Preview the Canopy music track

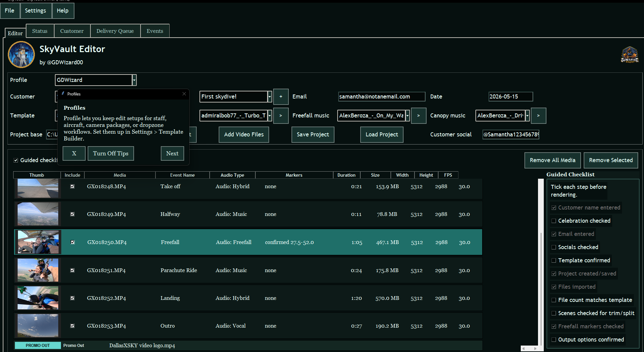point(538,115)
